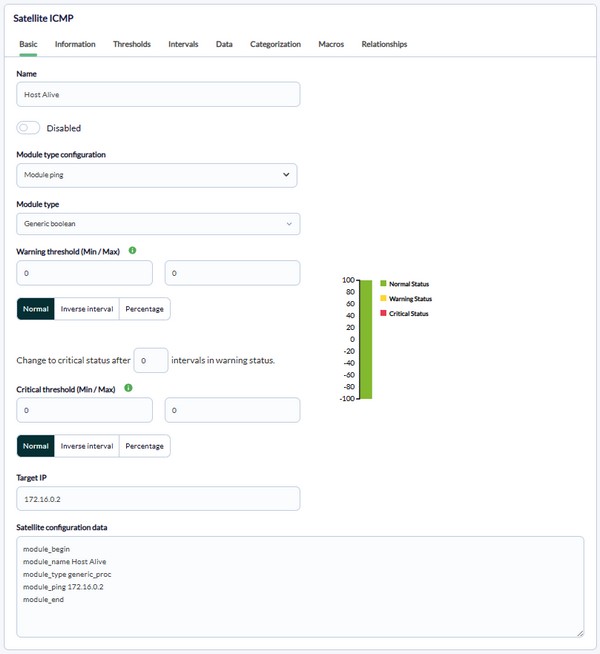Viewport: 600px width, 654px height.
Task: Click the Critical Status legend label
Action: 409,314
